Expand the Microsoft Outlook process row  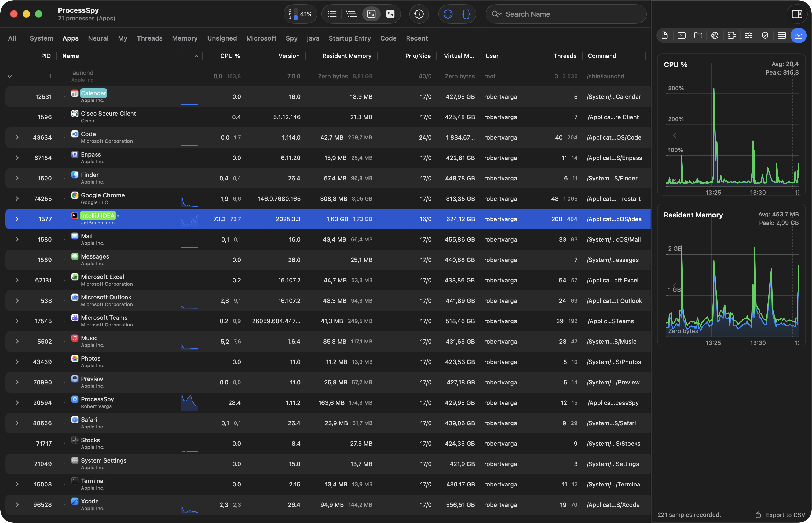tap(17, 300)
